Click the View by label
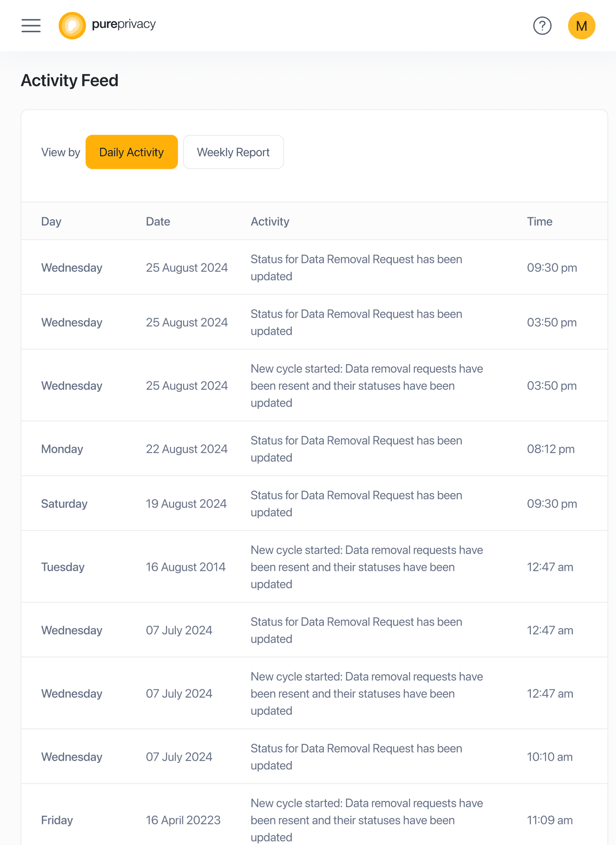Screen dimensions: 616x845 tap(61, 152)
